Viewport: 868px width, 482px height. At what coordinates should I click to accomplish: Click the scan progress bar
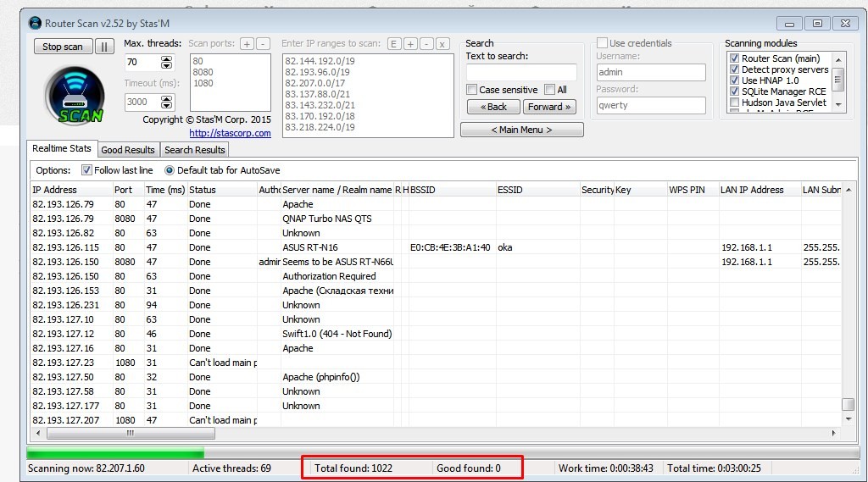[442, 452]
